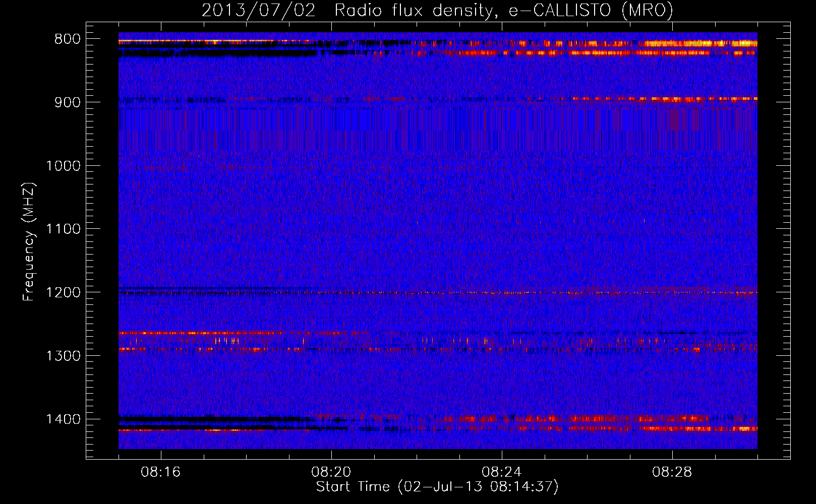Click the 08:24 time axis label
816x504 pixels.
point(502,472)
